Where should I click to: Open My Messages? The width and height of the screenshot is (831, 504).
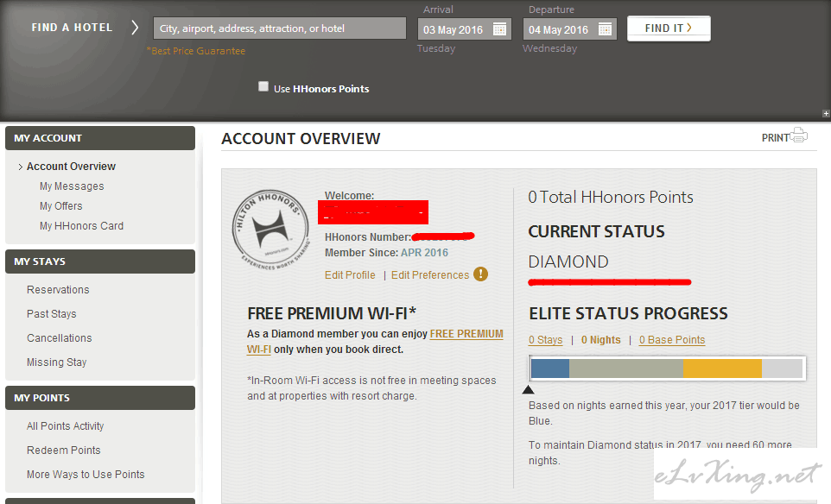(x=72, y=186)
